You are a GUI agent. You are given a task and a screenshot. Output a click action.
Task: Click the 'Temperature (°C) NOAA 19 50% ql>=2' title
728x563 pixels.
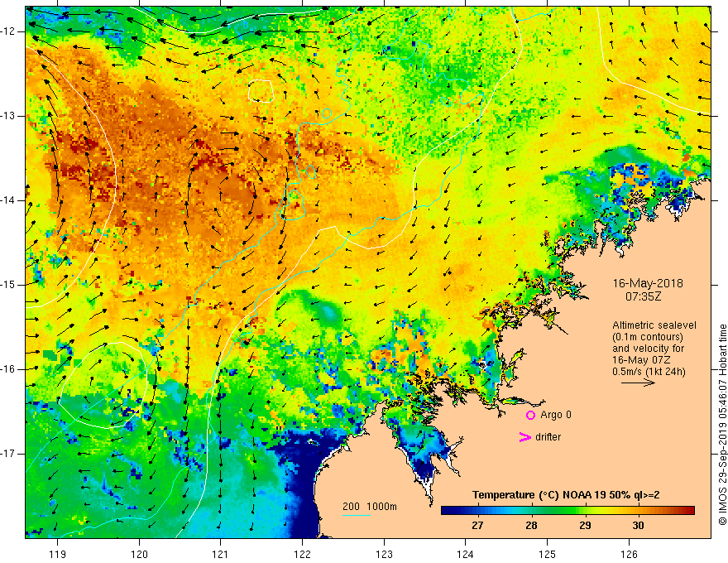[x=566, y=495]
